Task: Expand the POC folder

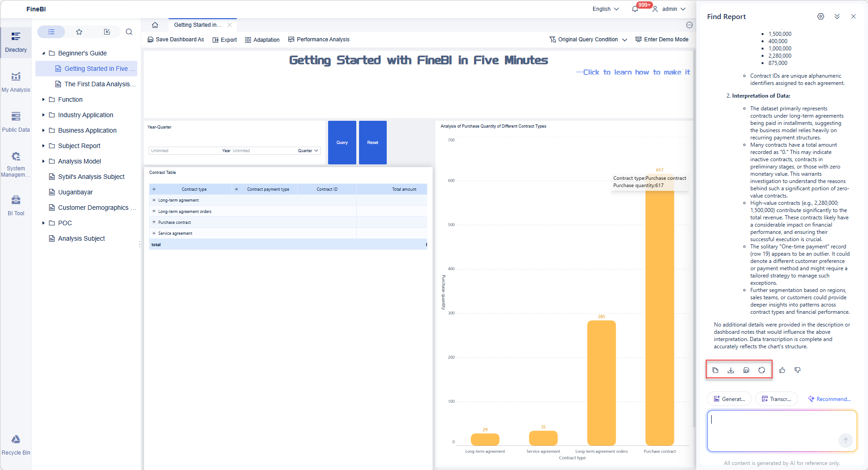Action: coord(44,223)
